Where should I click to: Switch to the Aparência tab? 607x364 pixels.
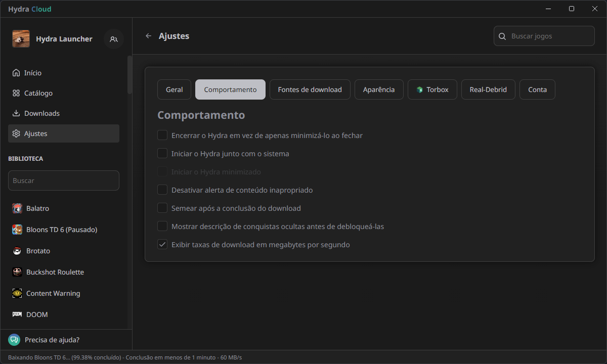point(378,89)
